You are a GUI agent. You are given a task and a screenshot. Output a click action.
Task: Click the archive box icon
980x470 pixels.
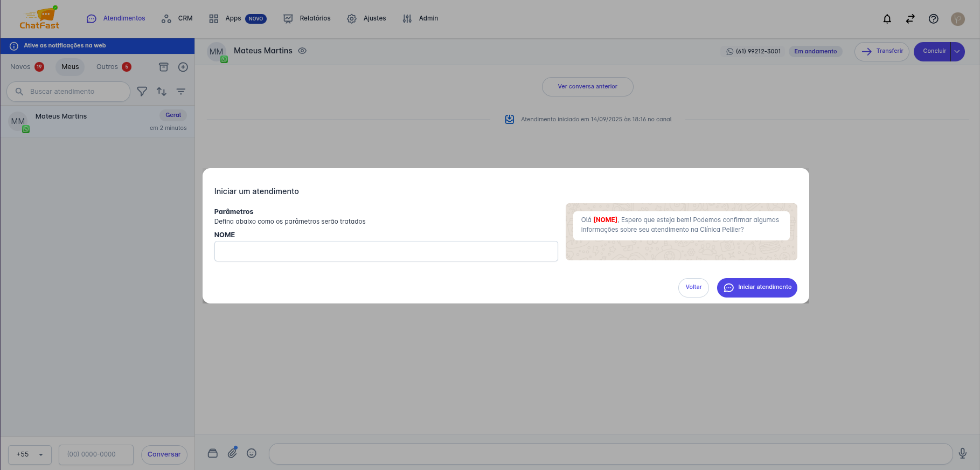pyautogui.click(x=164, y=67)
